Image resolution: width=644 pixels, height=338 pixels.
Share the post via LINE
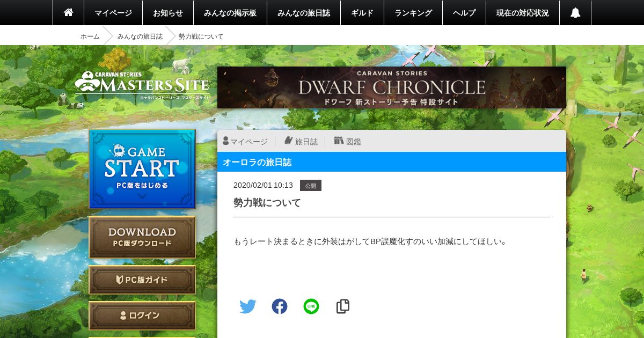(311, 306)
